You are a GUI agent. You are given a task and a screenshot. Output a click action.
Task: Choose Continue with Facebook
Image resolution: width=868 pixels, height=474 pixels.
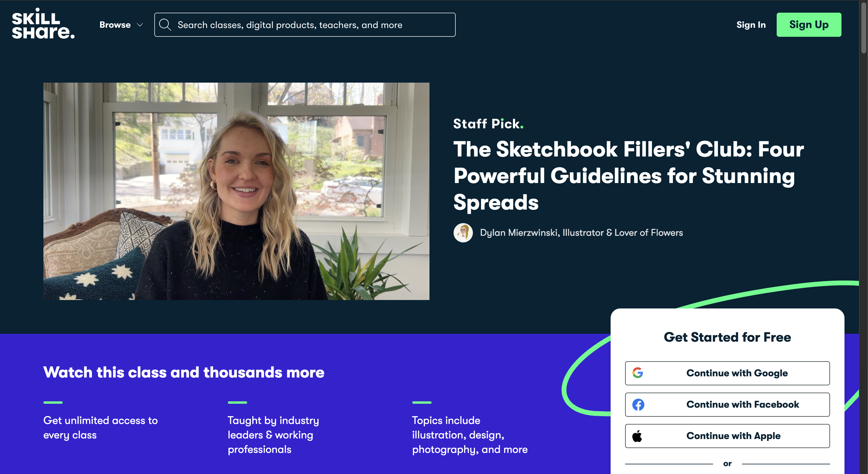[x=727, y=404]
